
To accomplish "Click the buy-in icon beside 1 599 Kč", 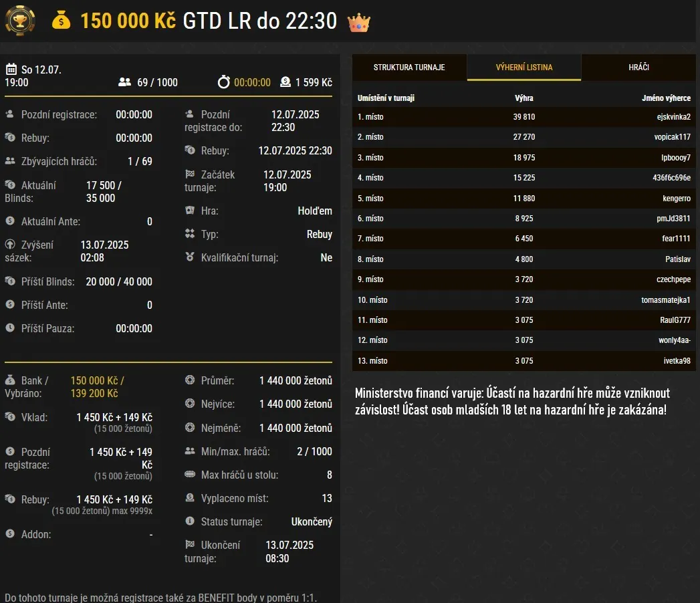I will click(x=285, y=82).
